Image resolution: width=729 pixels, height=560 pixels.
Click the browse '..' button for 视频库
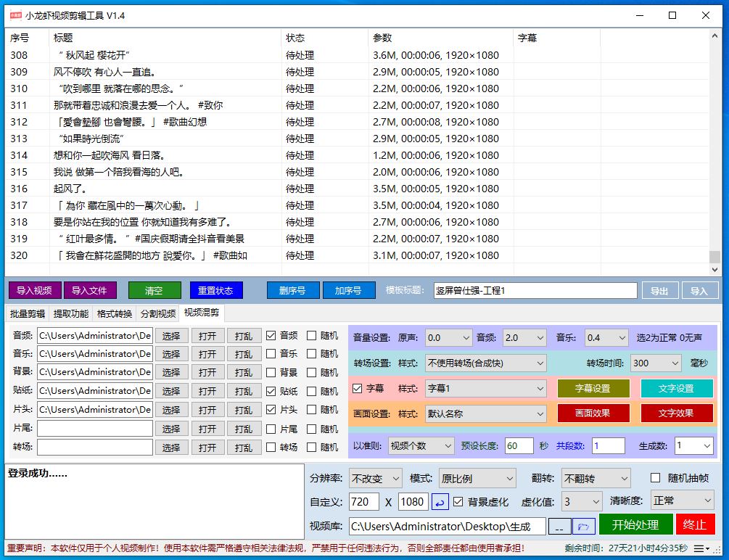point(559,526)
